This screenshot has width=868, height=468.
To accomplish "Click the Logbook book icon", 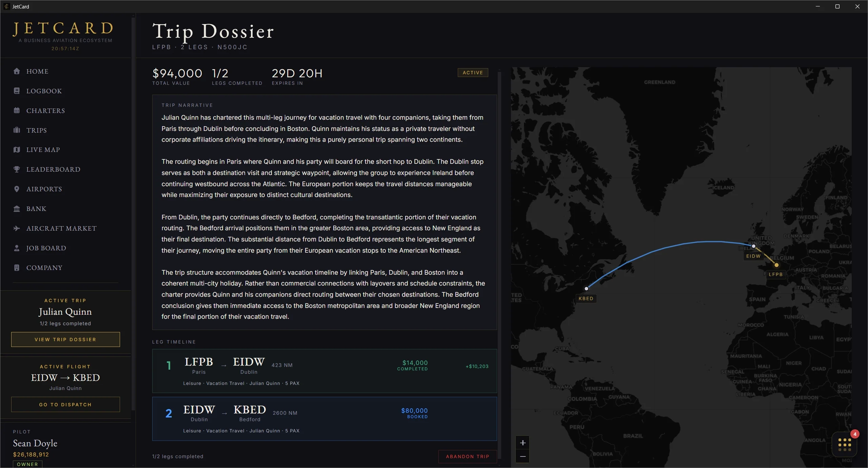I will click(x=17, y=91).
